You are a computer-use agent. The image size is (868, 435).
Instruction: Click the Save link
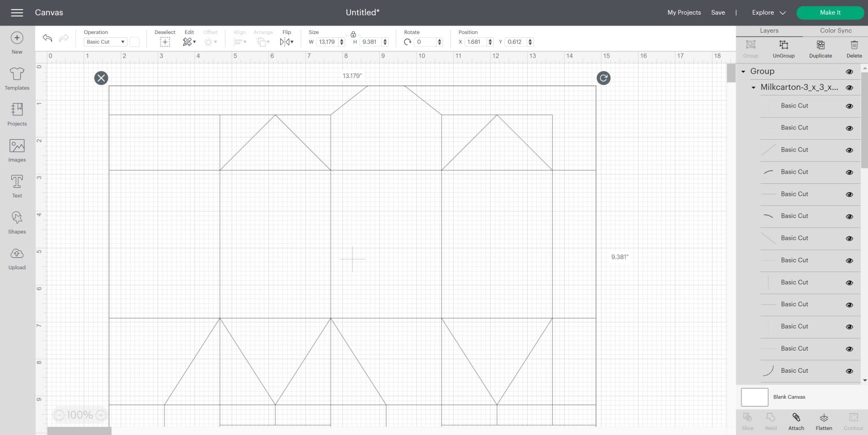718,12
